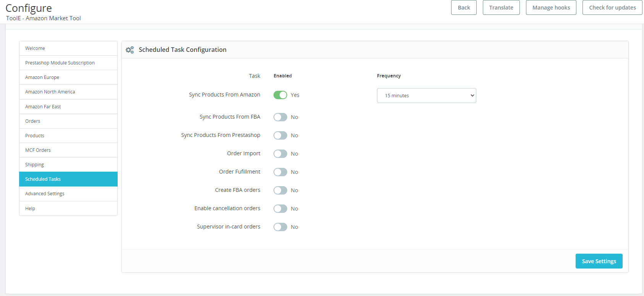Turn on Supervisor in-card orders toggle
The height and width of the screenshot is (296, 644).
click(x=280, y=227)
